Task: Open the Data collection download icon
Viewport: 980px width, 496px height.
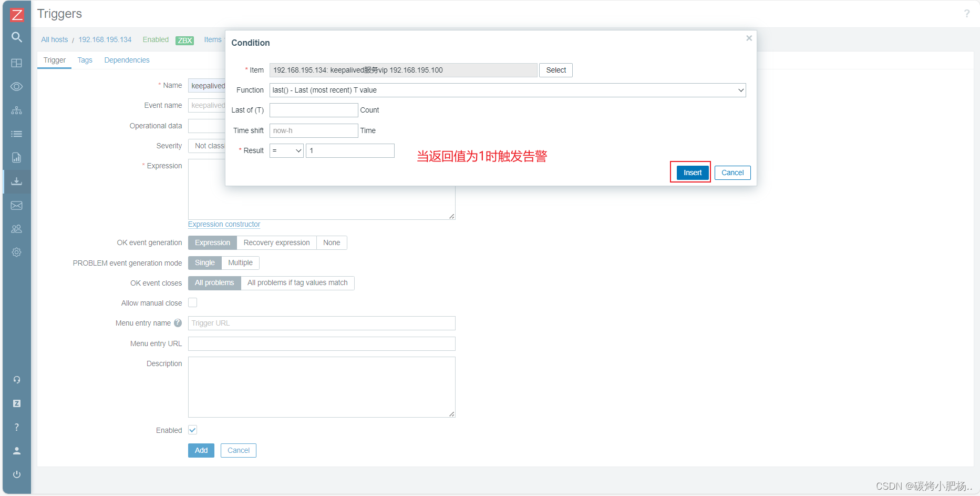Action: (x=17, y=181)
